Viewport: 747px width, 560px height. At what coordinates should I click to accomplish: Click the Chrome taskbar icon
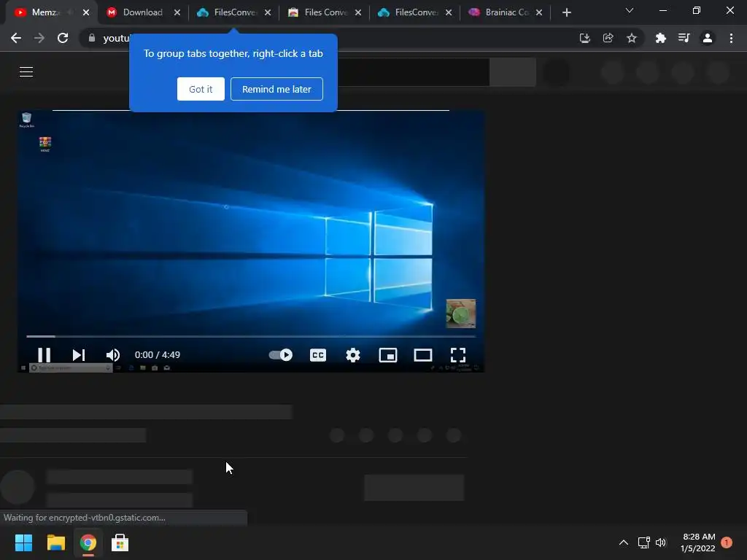click(88, 542)
